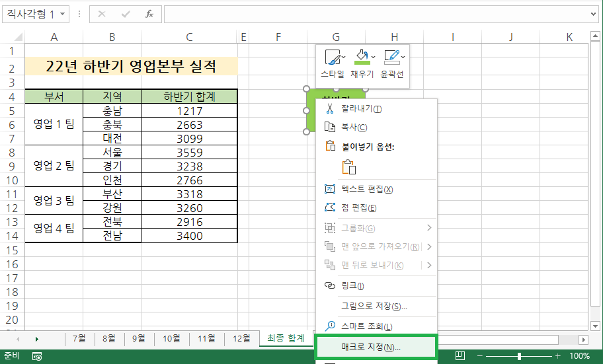Click the Link chain icon
Screen dimensions: 603x364
point(329,285)
